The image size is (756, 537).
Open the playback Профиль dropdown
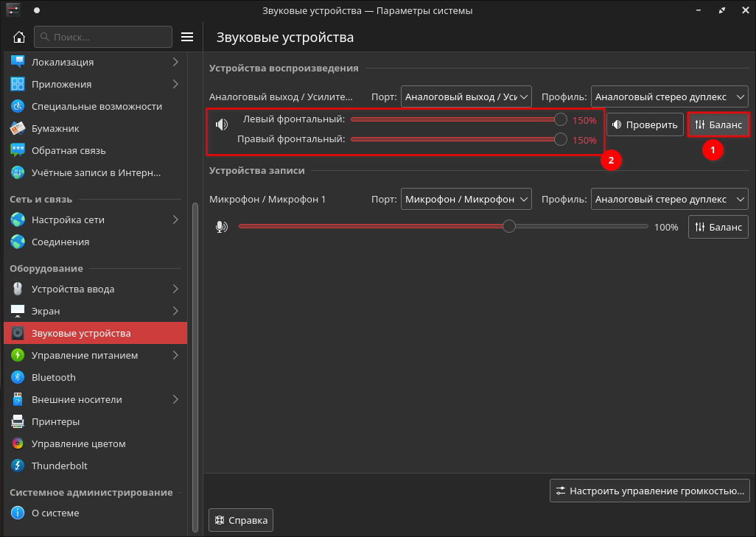pyautogui.click(x=670, y=97)
